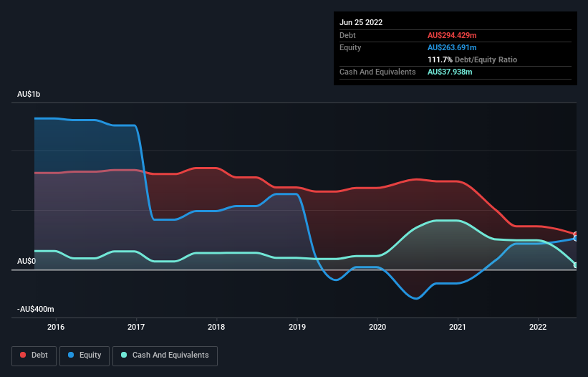Viewport: 588px width, 377px height.
Task: Click the AU$0 y-axis label
Action: (x=26, y=261)
